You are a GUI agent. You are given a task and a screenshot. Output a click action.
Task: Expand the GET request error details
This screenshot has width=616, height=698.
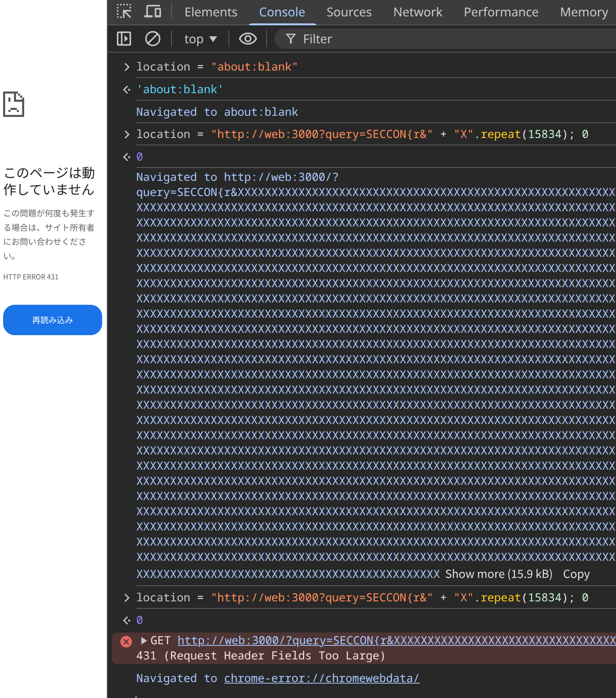coord(144,641)
